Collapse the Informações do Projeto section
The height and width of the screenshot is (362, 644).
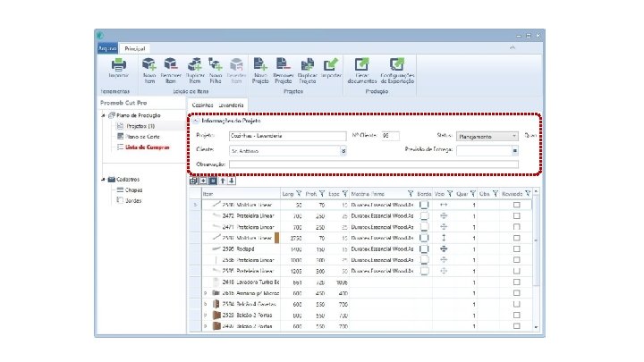(196, 121)
